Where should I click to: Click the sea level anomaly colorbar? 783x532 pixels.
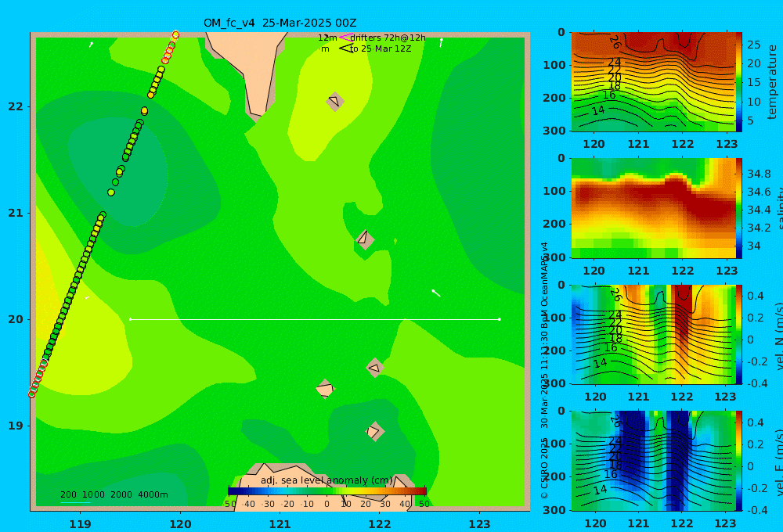click(x=327, y=491)
